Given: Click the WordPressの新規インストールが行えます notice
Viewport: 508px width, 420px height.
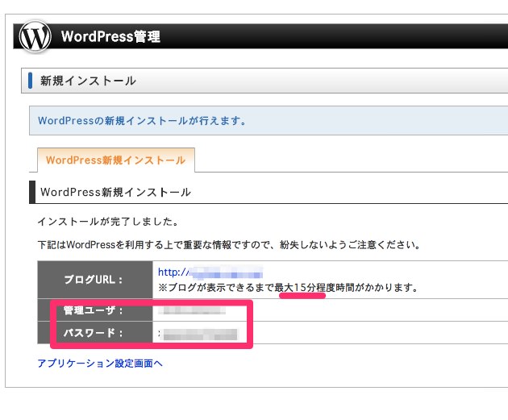Looking at the screenshot, I should (142, 121).
